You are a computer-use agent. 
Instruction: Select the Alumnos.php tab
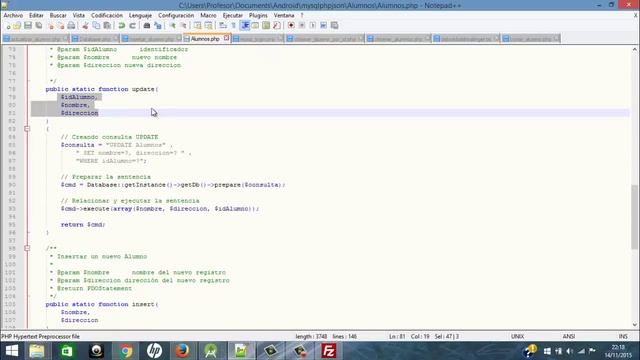click(205, 39)
